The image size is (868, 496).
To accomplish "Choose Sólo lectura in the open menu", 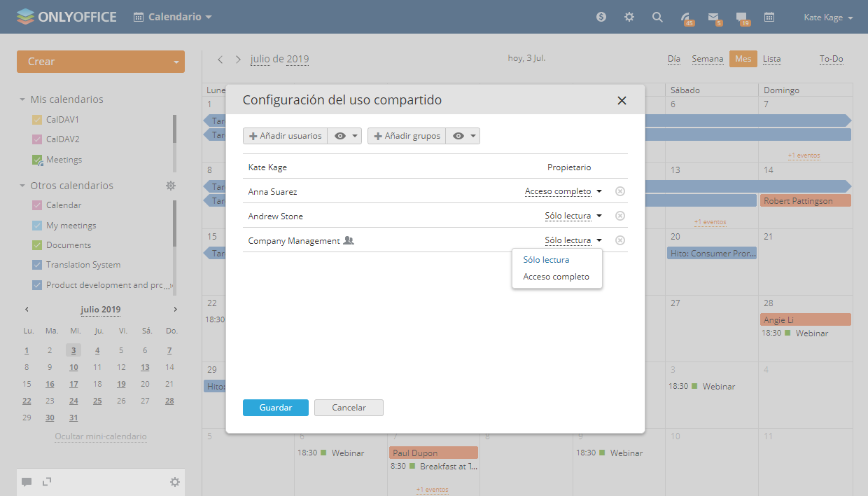I will pyautogui.click(x=546, y=260).
